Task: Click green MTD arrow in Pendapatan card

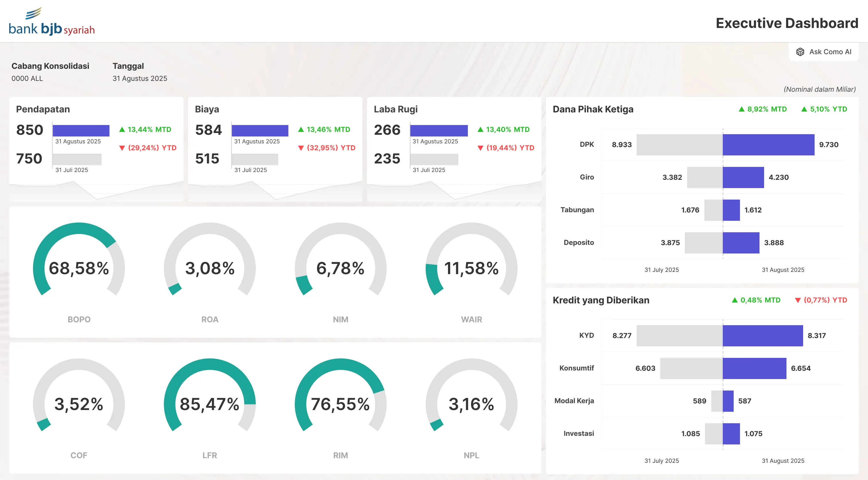Action: click(122, 130)
